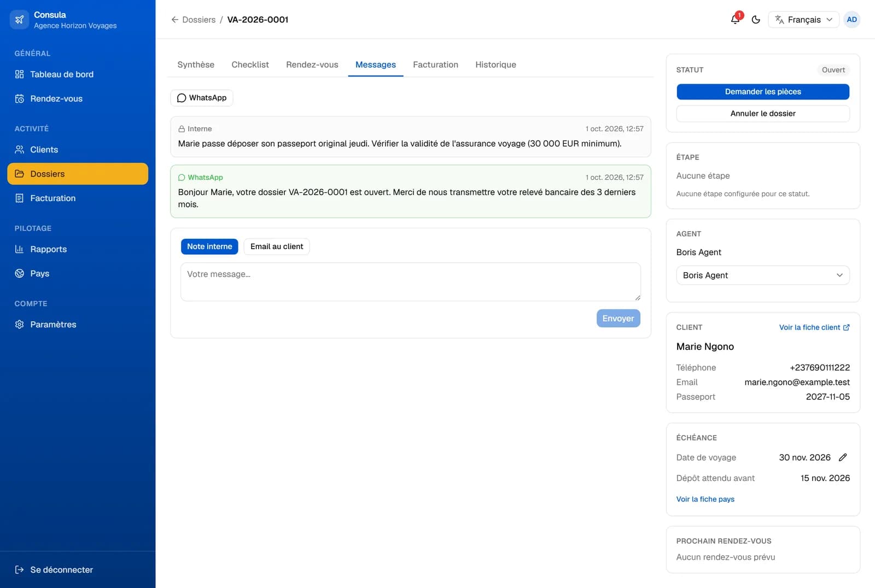
Task: Open the Rapports sidebar item
Action: click(x=78, y=249)
